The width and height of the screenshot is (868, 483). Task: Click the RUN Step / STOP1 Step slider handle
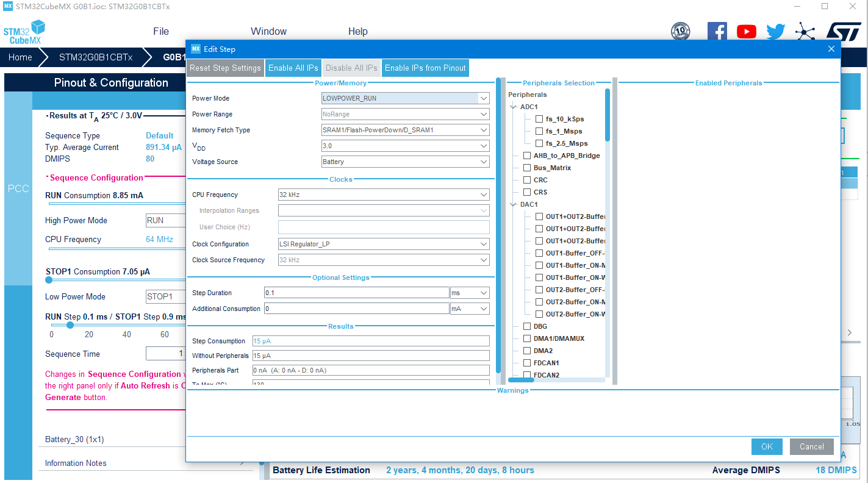pos(70,325)
